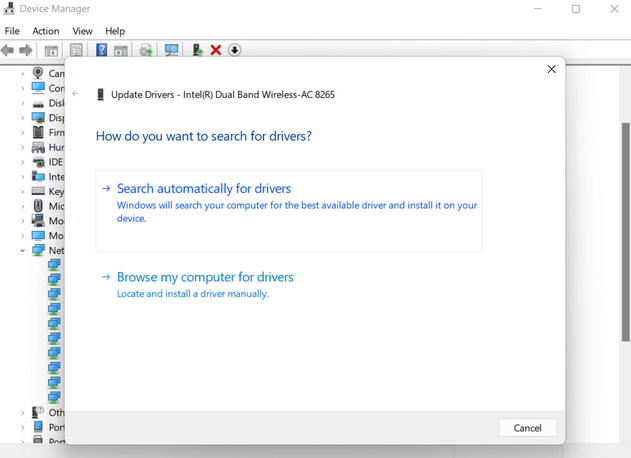631x458 pixels.
Task: Click the red X Uninstall device icon
Action: [x=216, y=50]
